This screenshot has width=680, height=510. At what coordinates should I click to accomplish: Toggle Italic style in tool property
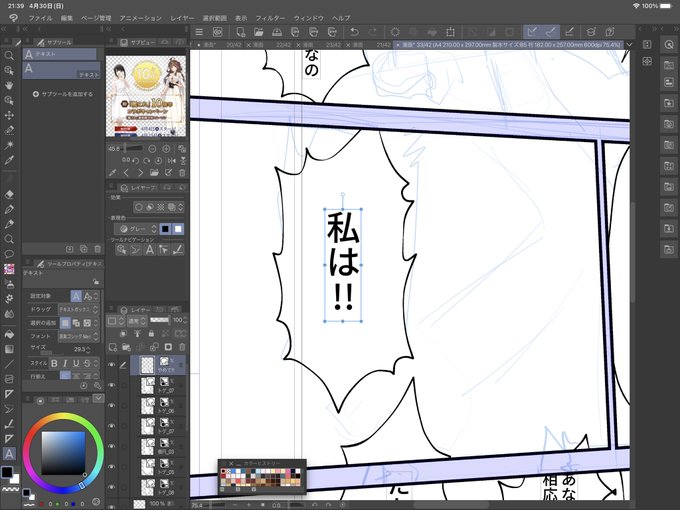(65, 363)
